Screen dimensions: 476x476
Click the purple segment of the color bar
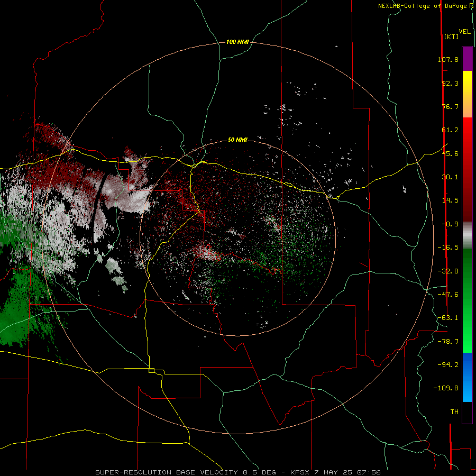pos(467,59)
